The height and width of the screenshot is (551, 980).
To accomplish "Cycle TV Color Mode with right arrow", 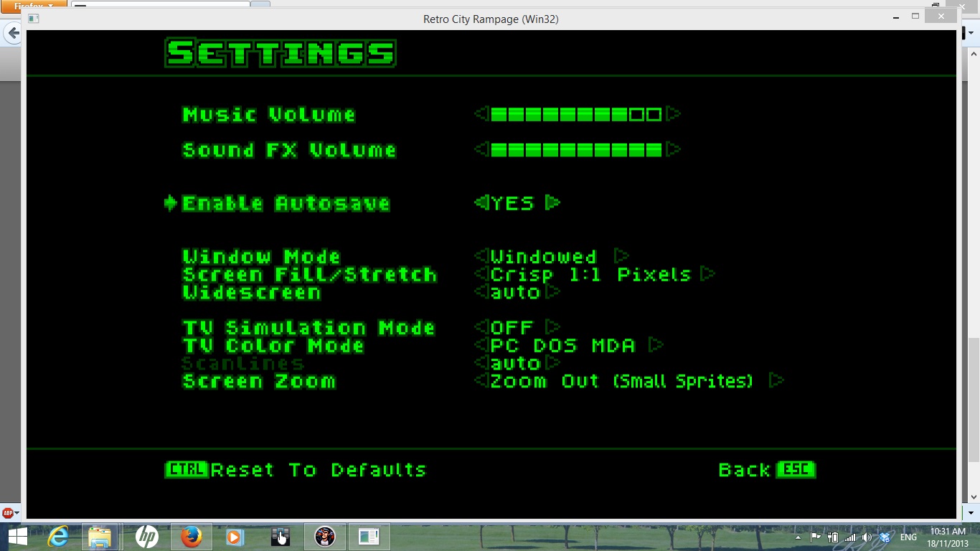I will click(656, 345).
